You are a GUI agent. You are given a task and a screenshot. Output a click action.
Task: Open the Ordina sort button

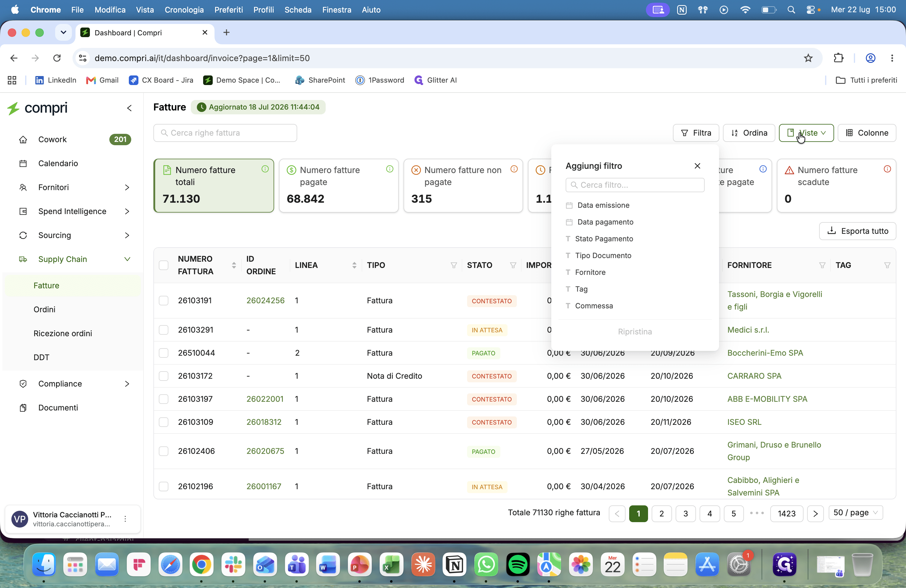coord(748,133)
